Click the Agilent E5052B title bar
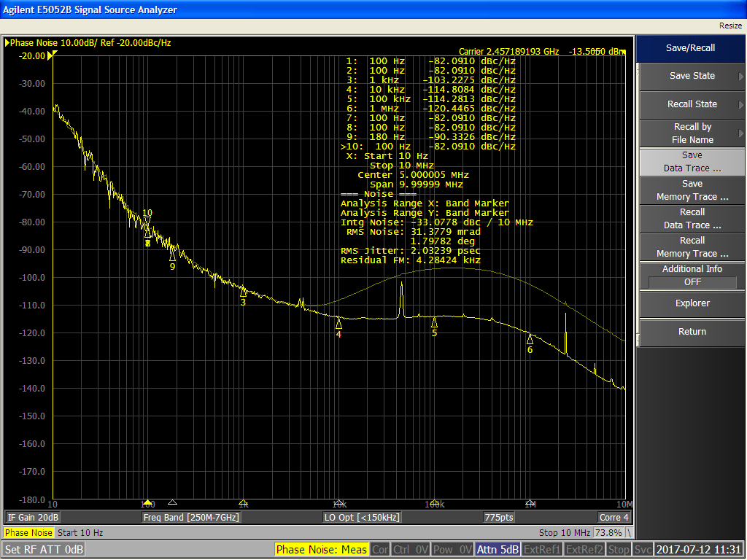The width and height of the screenshot is (747, 560). coord(373,9)
